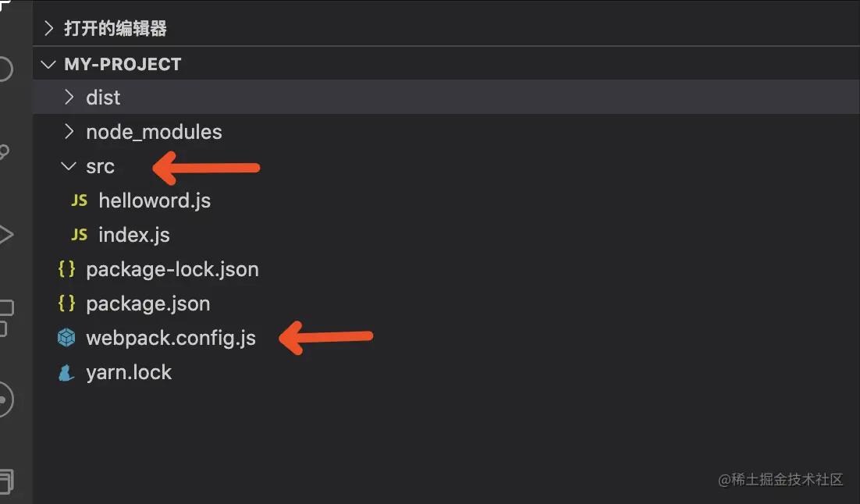Collapse the src folder chevron
Screen dimensions: 860x504
[69, 166]
